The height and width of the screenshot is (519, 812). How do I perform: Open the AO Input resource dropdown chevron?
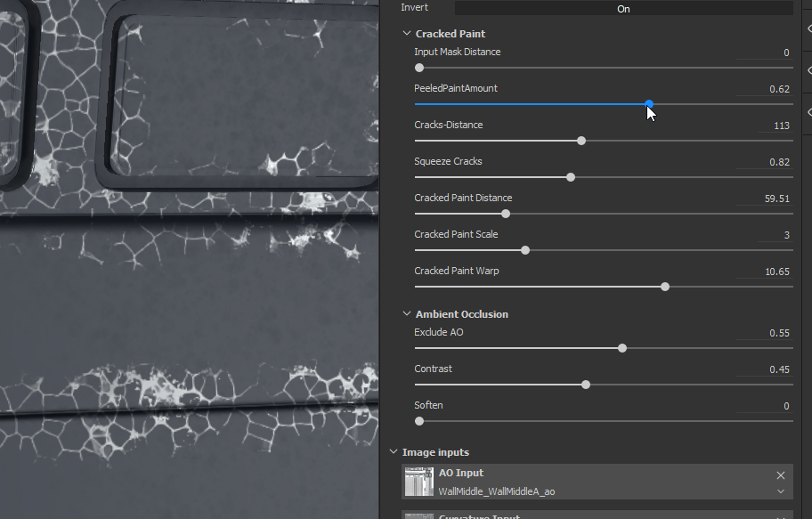click(x=781, y=491)
